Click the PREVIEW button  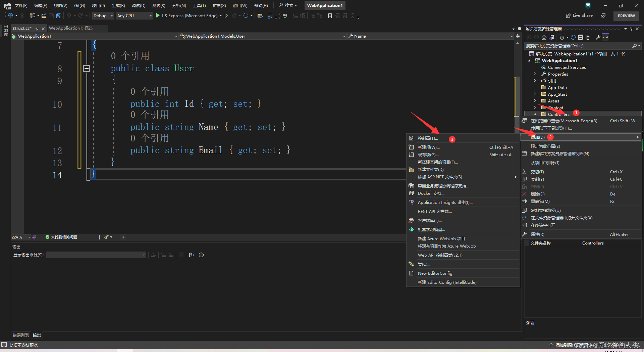point(626,16)
